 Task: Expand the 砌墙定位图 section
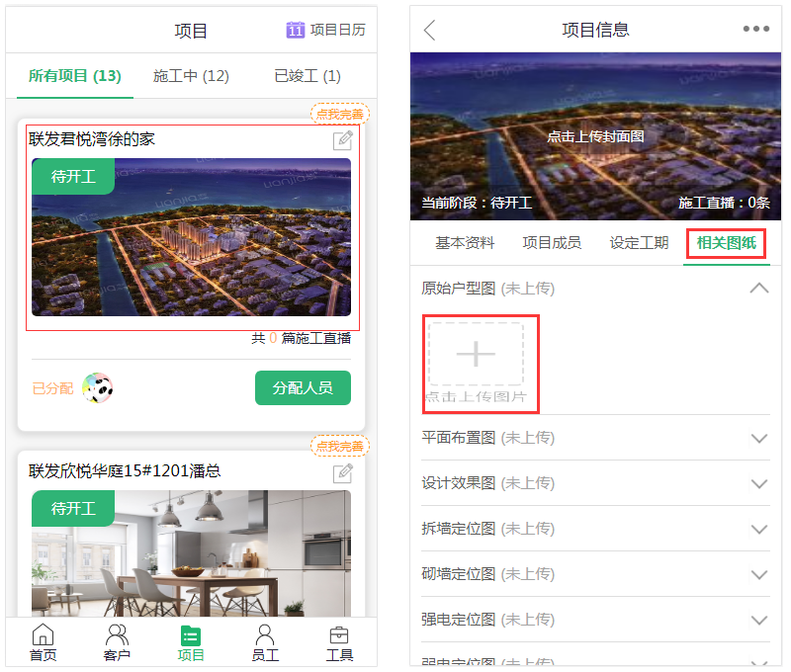coord(758,574)
